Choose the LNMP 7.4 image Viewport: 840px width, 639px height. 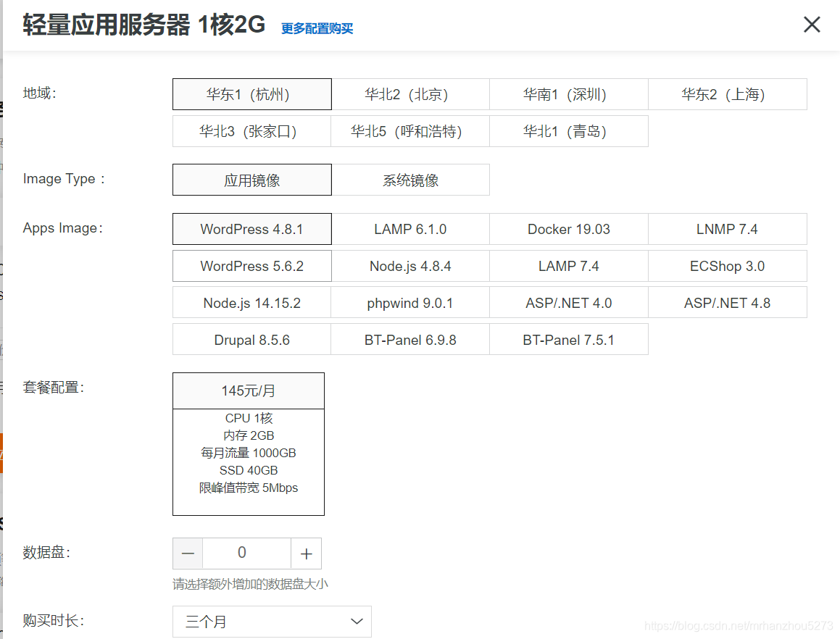point(728,229)
